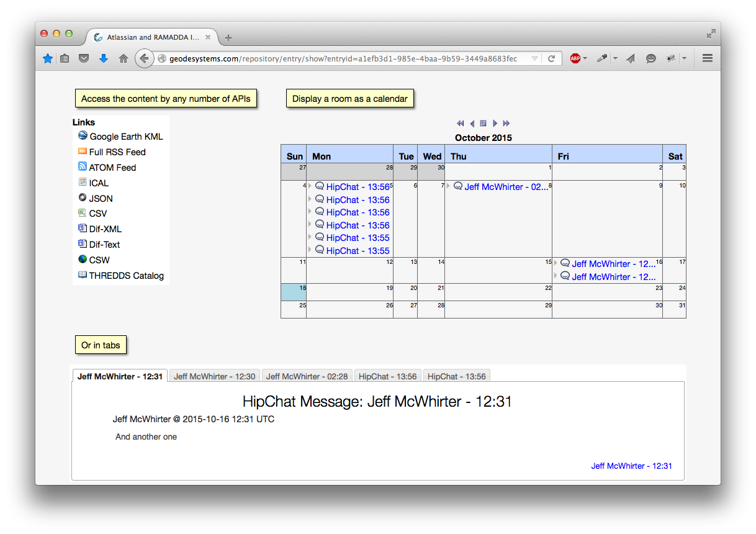
Task: Open a new tab with plus button
Action: point(228,38)
